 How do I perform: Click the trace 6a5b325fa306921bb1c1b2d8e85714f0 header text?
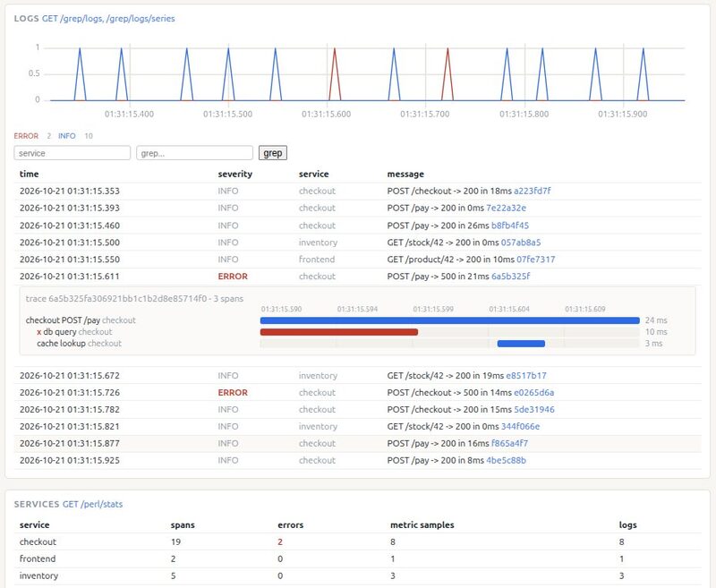coord(134,299)
